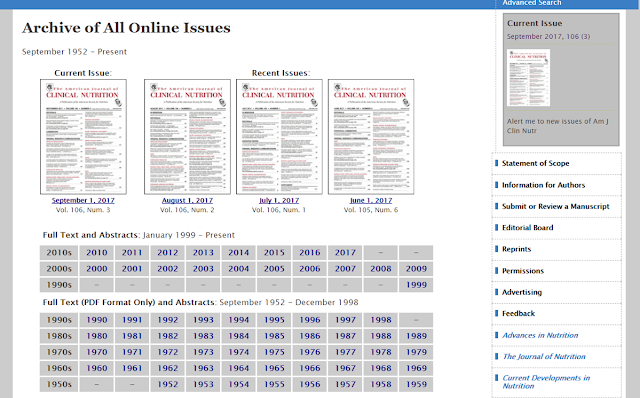The image size is (640, 398).
Task: Open the 1999 archive year
Action: coord(416,285)
